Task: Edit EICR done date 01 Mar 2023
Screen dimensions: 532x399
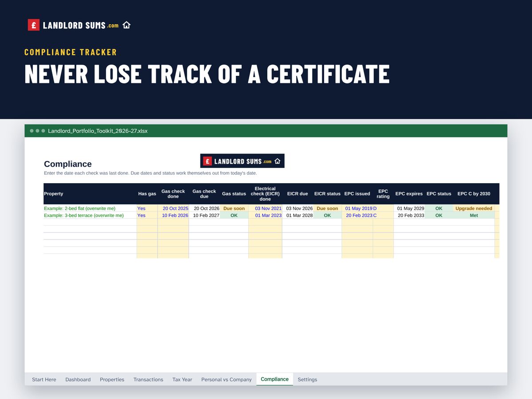Action: (265, 215)
